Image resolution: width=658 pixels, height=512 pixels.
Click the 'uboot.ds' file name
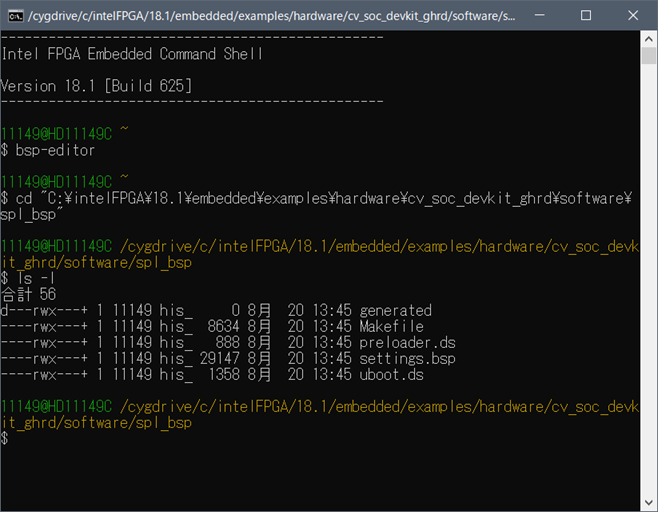(x=391, y=374)
